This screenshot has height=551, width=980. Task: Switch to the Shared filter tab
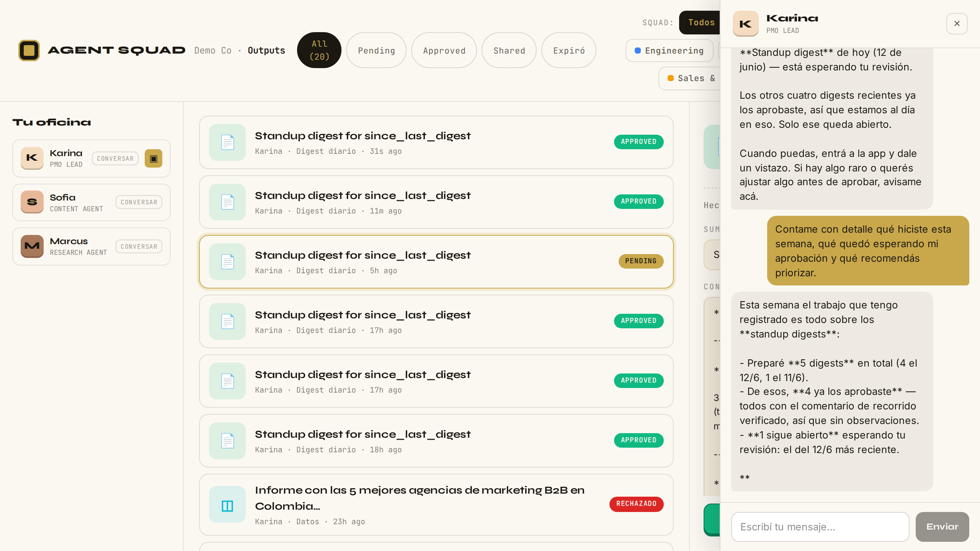click(509, 50)
